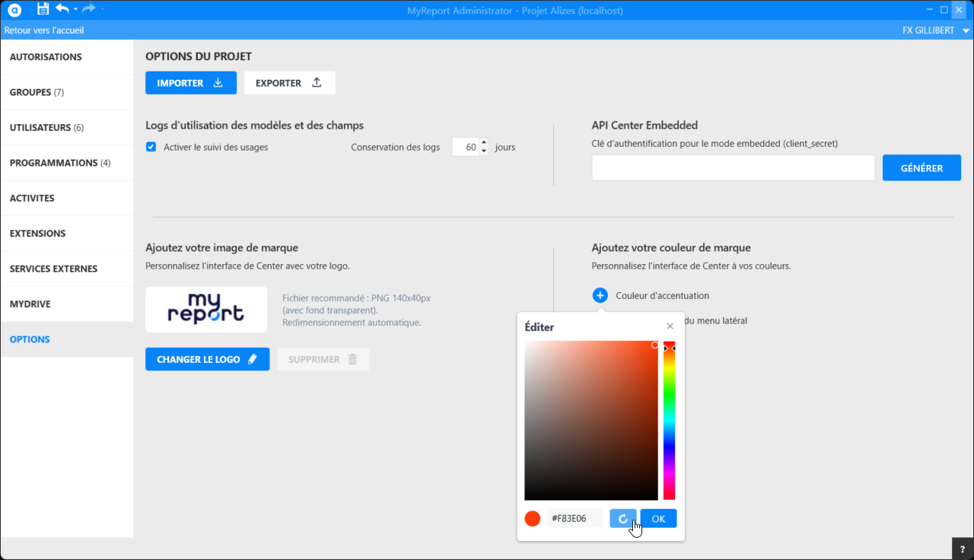Image resolution: width=974 pixels, height=560 pixels.
Task: Open the undo history dropdown arrow
Action: [75, 10]
